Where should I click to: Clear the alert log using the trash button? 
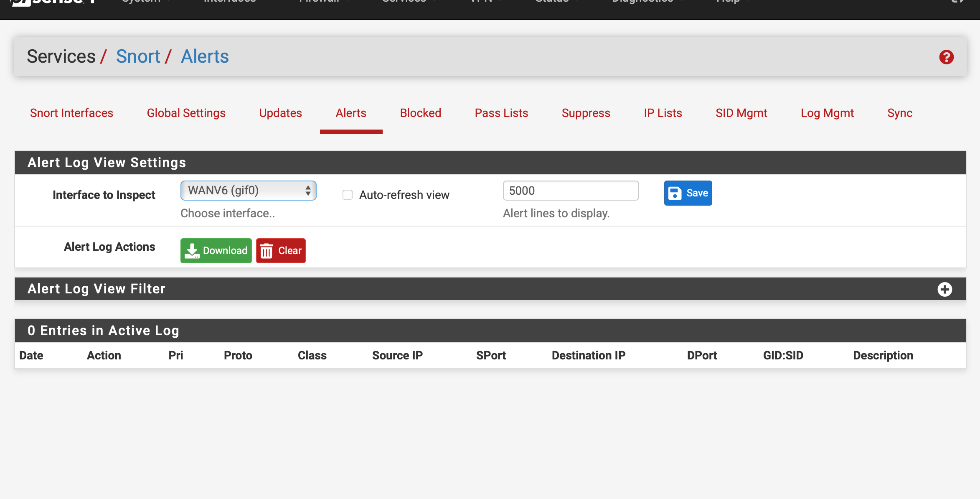281,251
